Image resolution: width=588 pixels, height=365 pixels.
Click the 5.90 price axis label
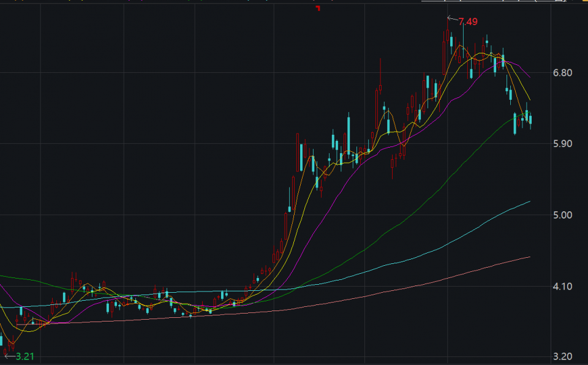click(x=562, y=144)
